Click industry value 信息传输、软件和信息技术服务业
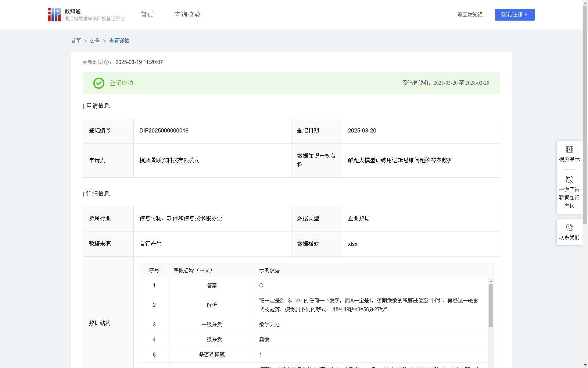 (180, 218)
